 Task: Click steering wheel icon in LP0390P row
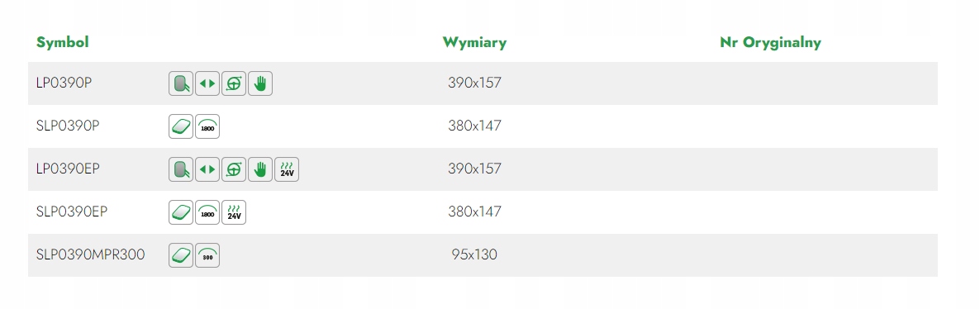click(x=234, y=83)
